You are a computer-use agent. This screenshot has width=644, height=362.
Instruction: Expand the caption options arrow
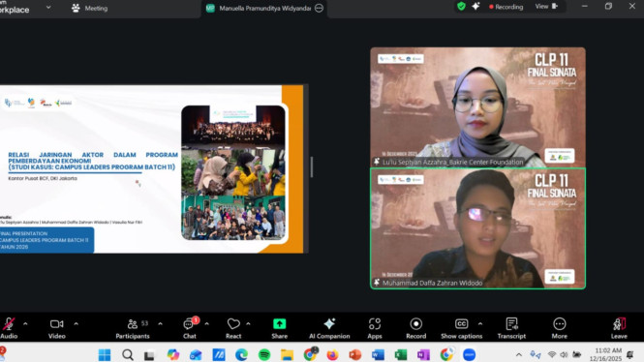pos(480,324)
